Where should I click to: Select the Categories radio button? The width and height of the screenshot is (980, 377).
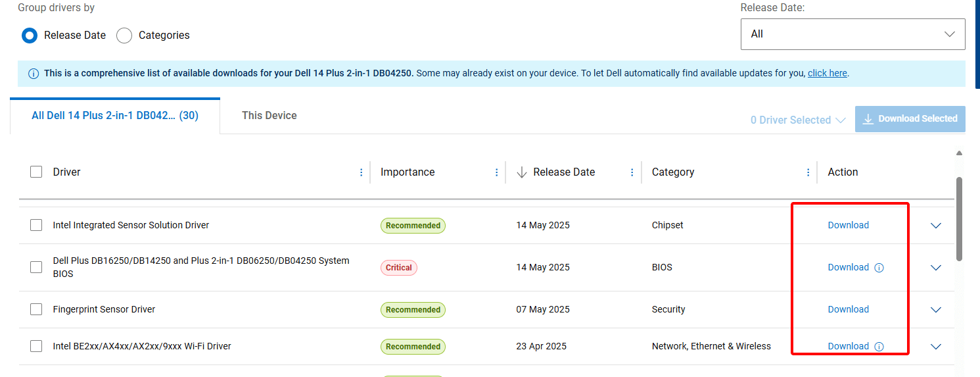124,36
